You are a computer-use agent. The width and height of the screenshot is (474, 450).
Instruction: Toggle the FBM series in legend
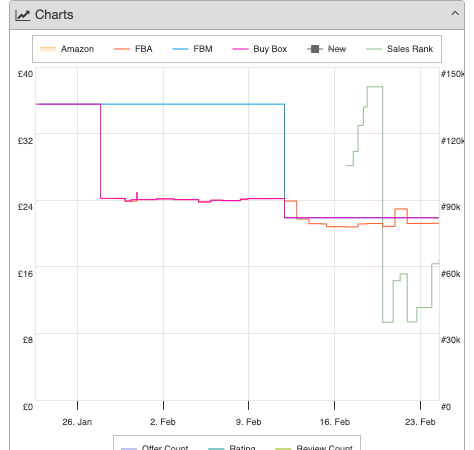192,49
